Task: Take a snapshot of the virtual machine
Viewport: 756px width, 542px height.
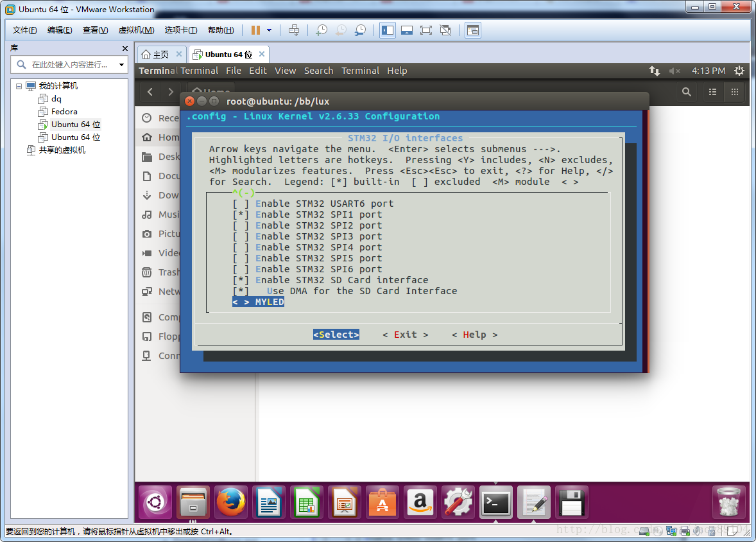Action: [x=321, y=30]
